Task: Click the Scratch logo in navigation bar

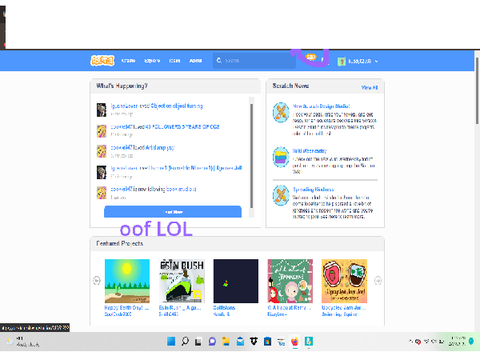Action: (x=102, y=61)
